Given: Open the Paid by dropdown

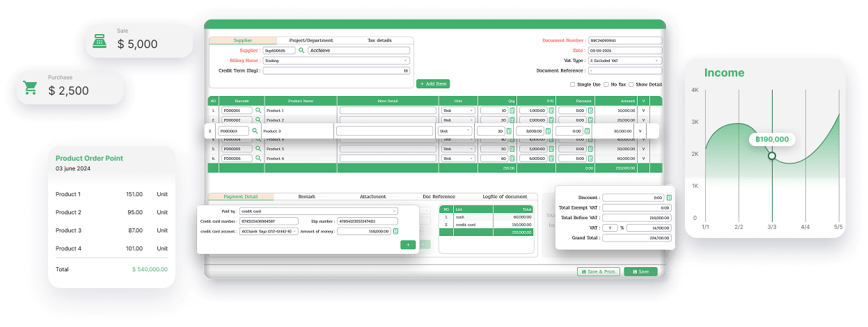Looking at the screenshot, I should click(318, 211).
